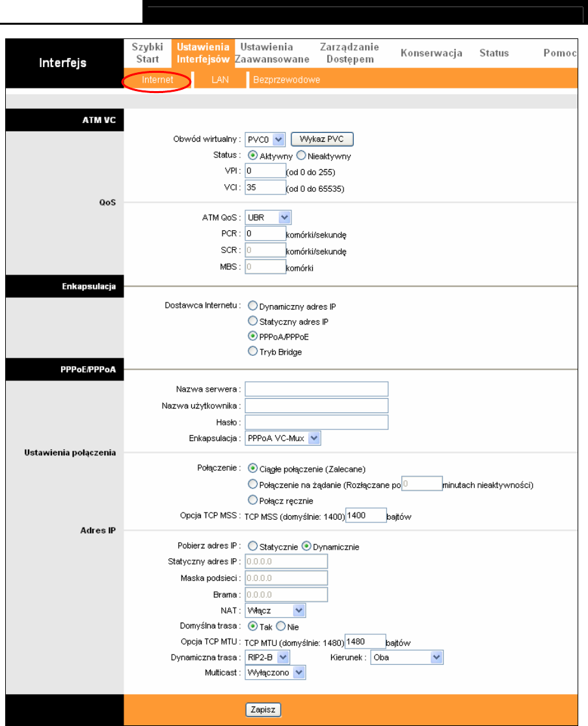The height and width of the screenshot is (726, 588).
Task: Open the Multicast Wyłączono dropdown
Action: pyautogui.click(x=275, y=672)
